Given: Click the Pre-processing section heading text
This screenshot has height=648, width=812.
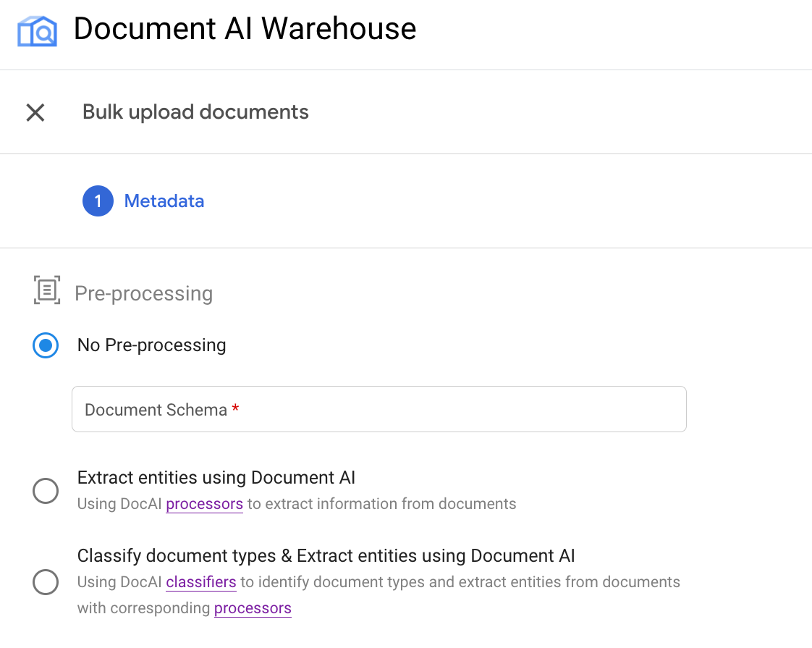Looking at the screenshot, I should pyautogui.click(x=143, y=293).
